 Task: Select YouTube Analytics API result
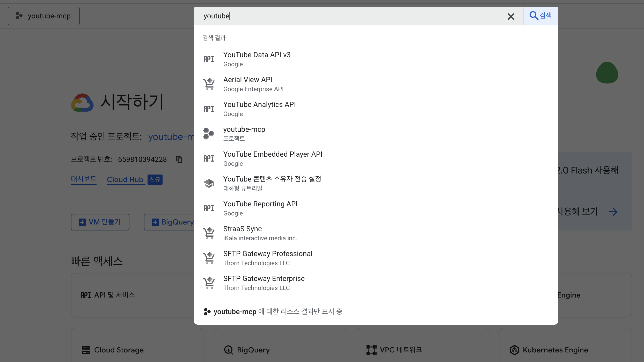[x=259, y=109]
